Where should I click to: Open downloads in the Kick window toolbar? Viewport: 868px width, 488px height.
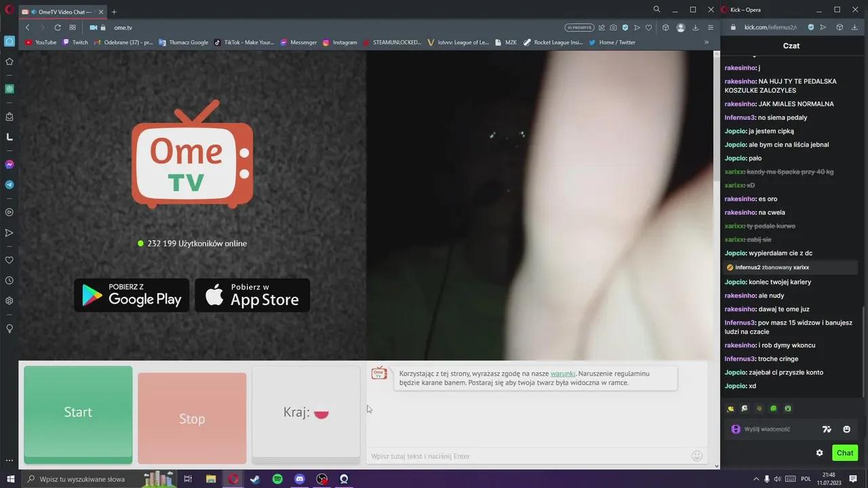pyautogui.click(x=854, y=28)
